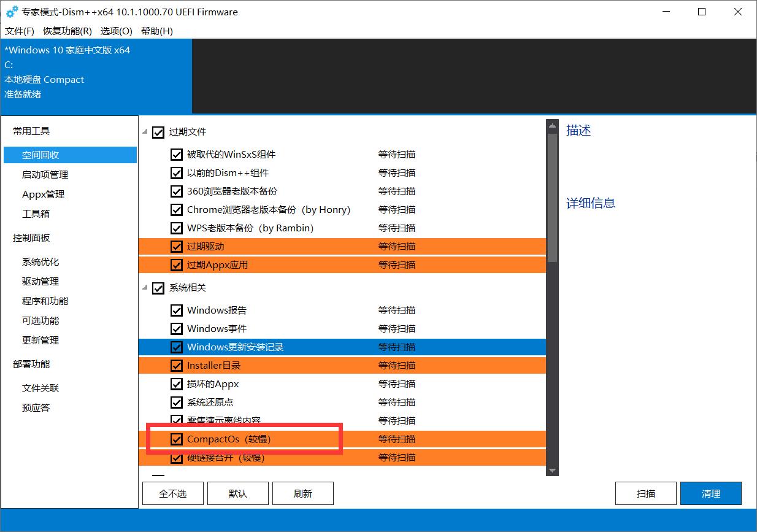Open the 选项(O) menu
The image size is (757, 532).
coord(116,31)
